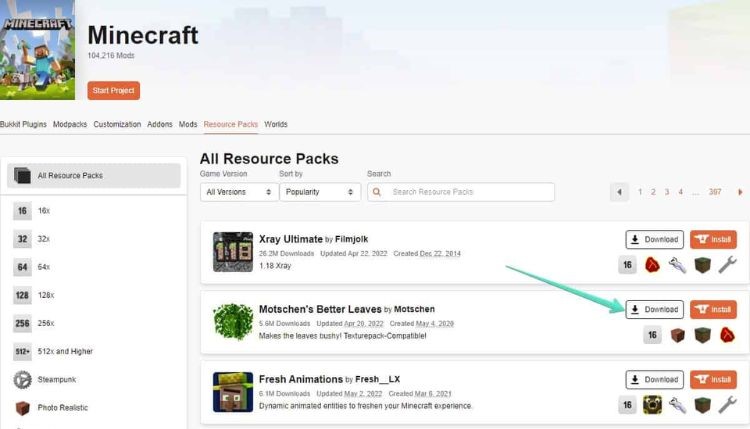The image size is (750, 429).
Task: Open the 128x category link
Action: coord(46,295)
